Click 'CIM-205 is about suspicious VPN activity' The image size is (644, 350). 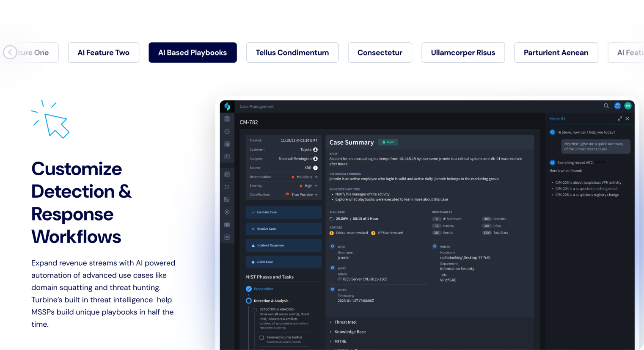point(588,183)
